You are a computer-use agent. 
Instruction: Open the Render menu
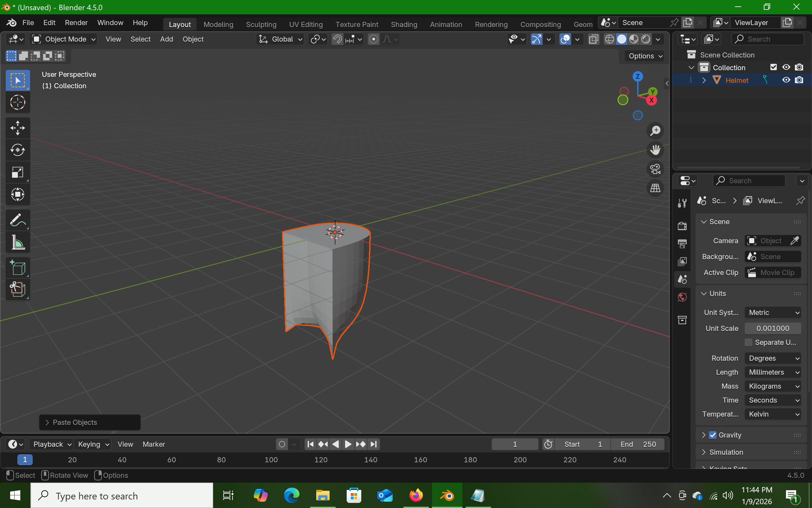point(76,23)
